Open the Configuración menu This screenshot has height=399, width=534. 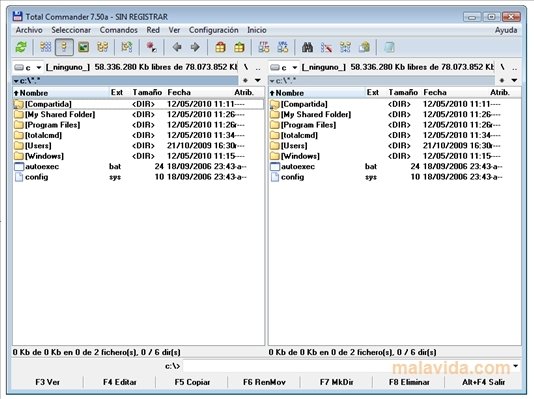pyautogui.click(x=214, y=30)
